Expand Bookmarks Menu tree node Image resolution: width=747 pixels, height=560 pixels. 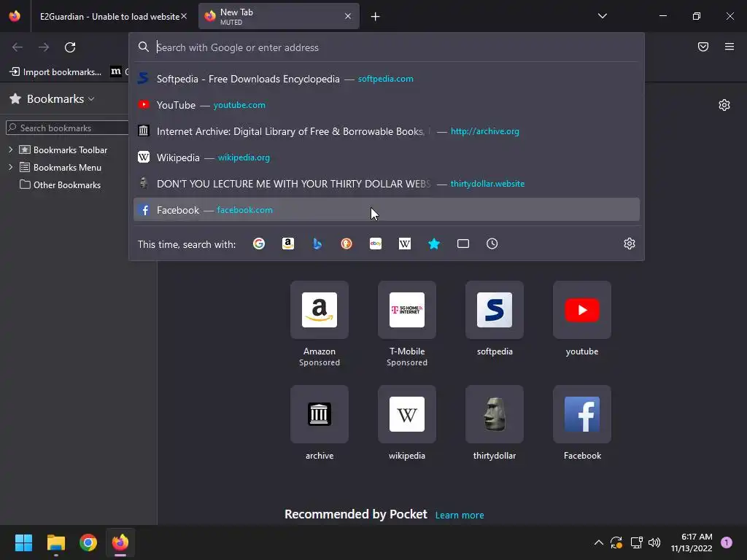tap(10, 167)
